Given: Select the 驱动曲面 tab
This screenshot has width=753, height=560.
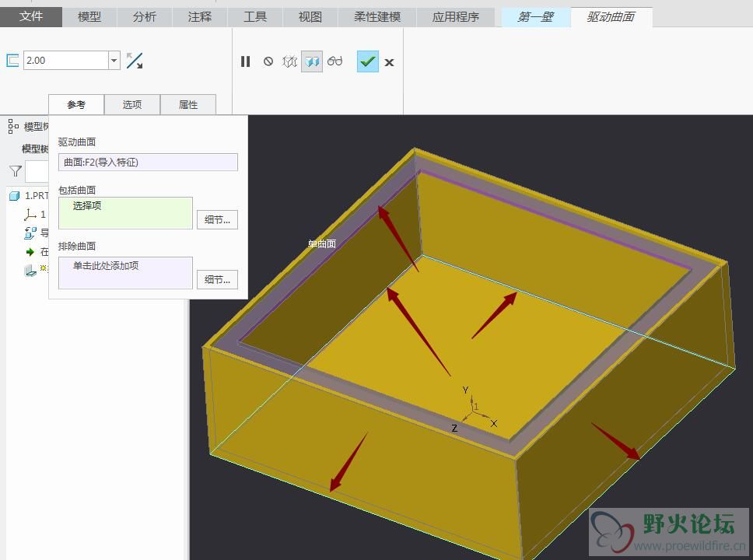Looking at the screenshot, I should tap(611, 17).
